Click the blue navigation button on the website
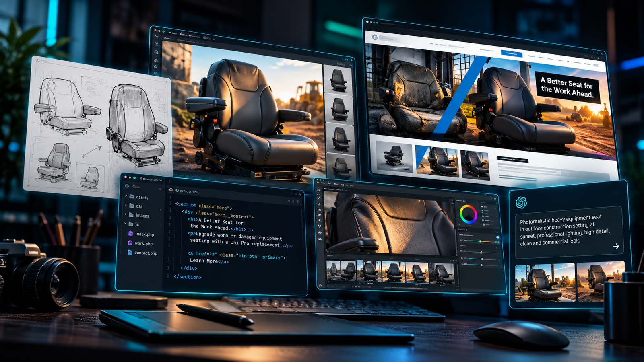644x362 pixels. point(512,53)
